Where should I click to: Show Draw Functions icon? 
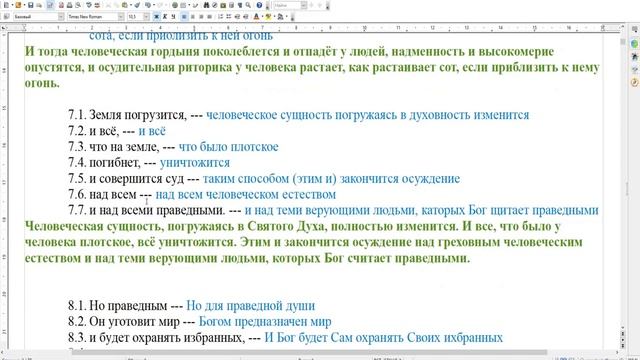click(x=195, y=5)
